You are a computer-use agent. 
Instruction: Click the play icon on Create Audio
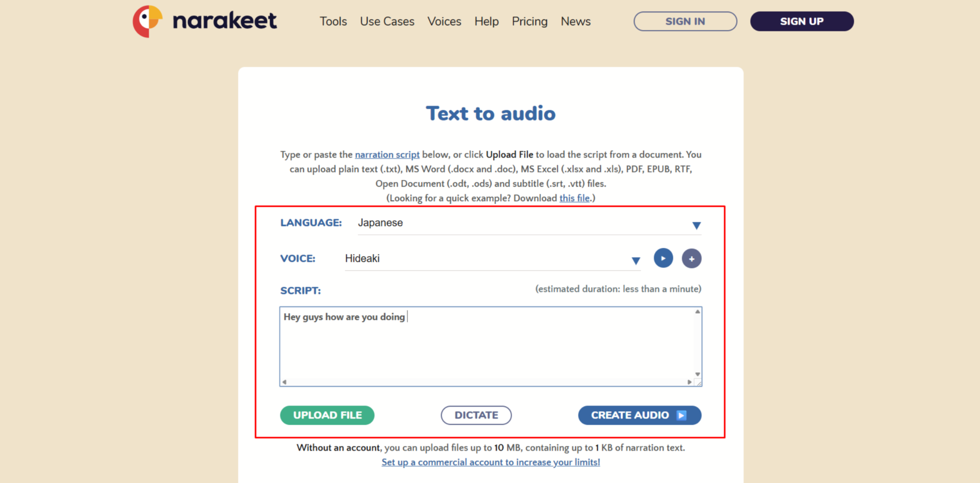coord(681,415)
